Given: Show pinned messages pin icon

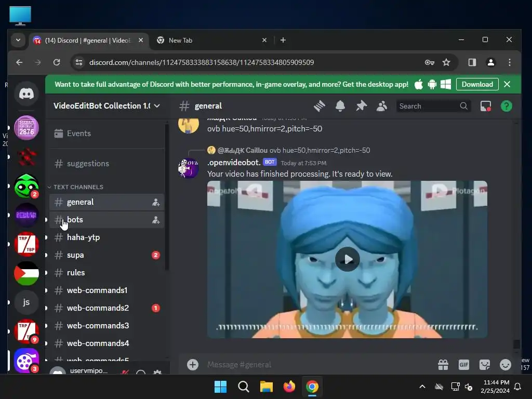Looking at the screenshot, I should pos(361,106).
